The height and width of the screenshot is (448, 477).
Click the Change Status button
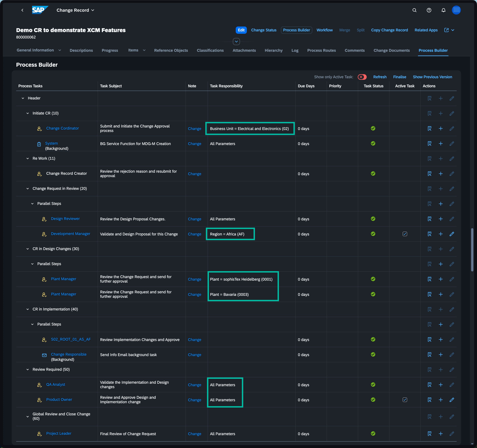pos(264,30)
